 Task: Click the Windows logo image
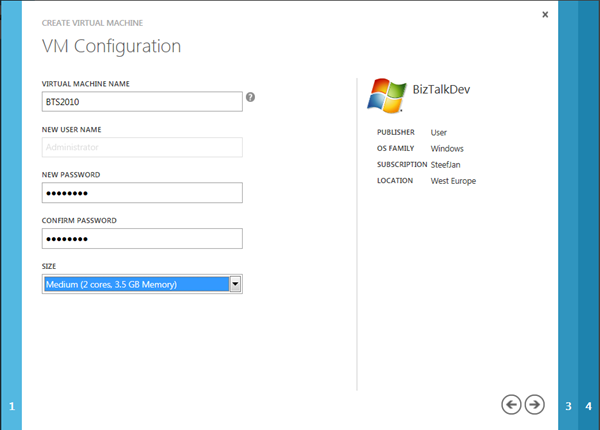(x=387, y=96)
